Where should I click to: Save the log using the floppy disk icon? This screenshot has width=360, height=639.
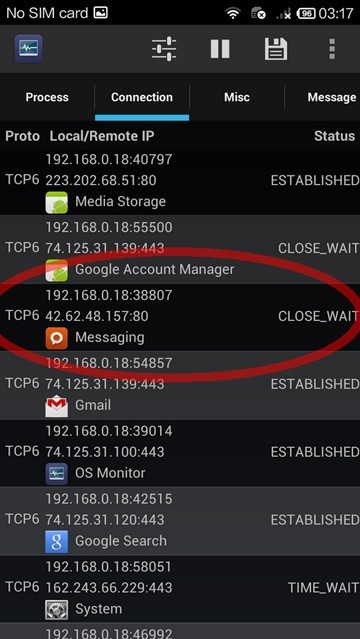click(276, 49)
